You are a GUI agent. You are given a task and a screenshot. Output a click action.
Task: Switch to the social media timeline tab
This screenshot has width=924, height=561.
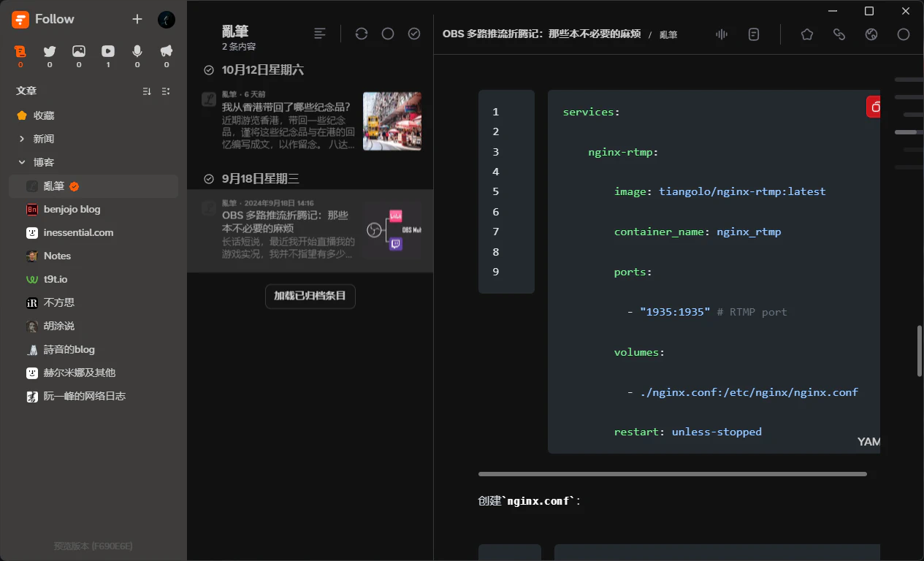pos(49,51)
